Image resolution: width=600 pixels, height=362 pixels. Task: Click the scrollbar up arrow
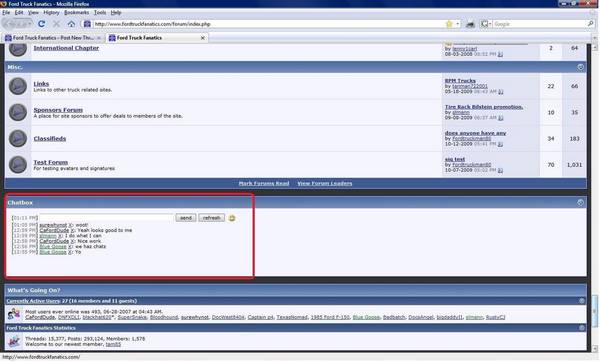pyautogui.click(x=595, y=47)
